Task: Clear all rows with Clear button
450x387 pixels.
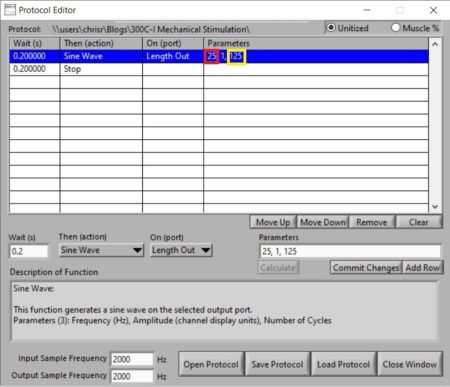Action: point(419,222)
